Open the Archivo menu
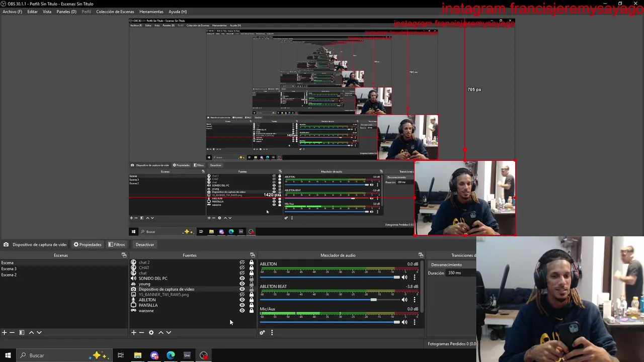The width and height of the screenshot is (644, 362). coord(12,12)
